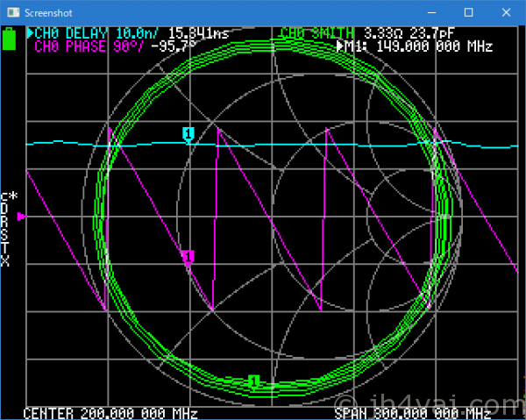
Task: Click the M1 149.000 000 MHz marker readout
Action: (x=420, y=46)
